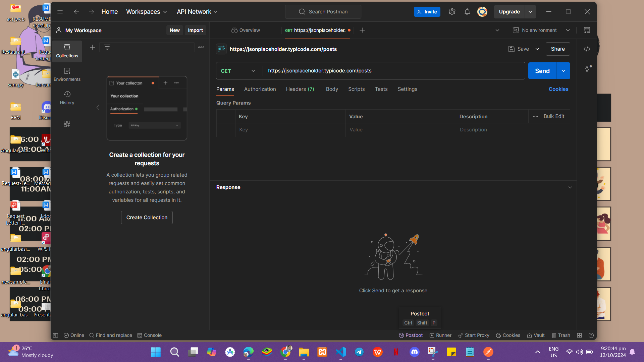This screenshot has height=362, width=644.
Task: Toggle the sidebar visibility in status bar
Action: 56,335
